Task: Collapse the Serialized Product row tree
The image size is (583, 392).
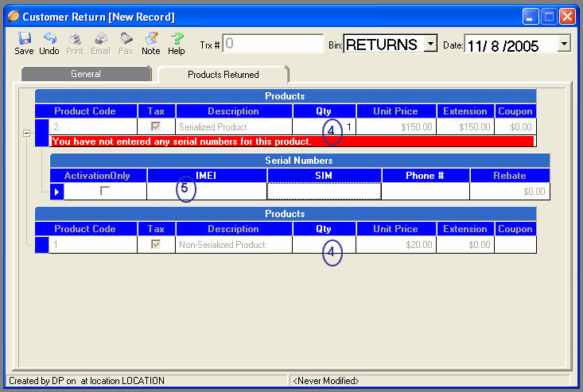Action: 26,133
